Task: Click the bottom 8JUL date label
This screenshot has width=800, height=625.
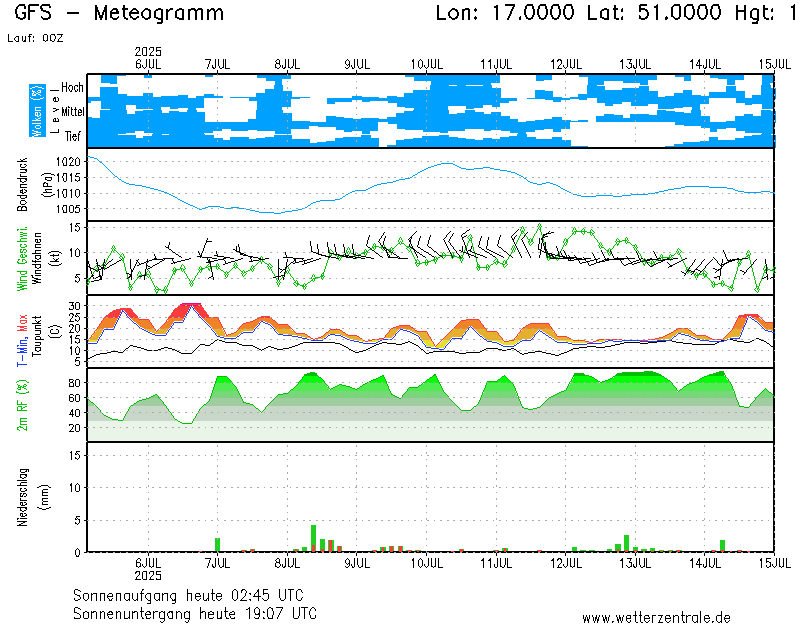Action: [x=287, y=564]
